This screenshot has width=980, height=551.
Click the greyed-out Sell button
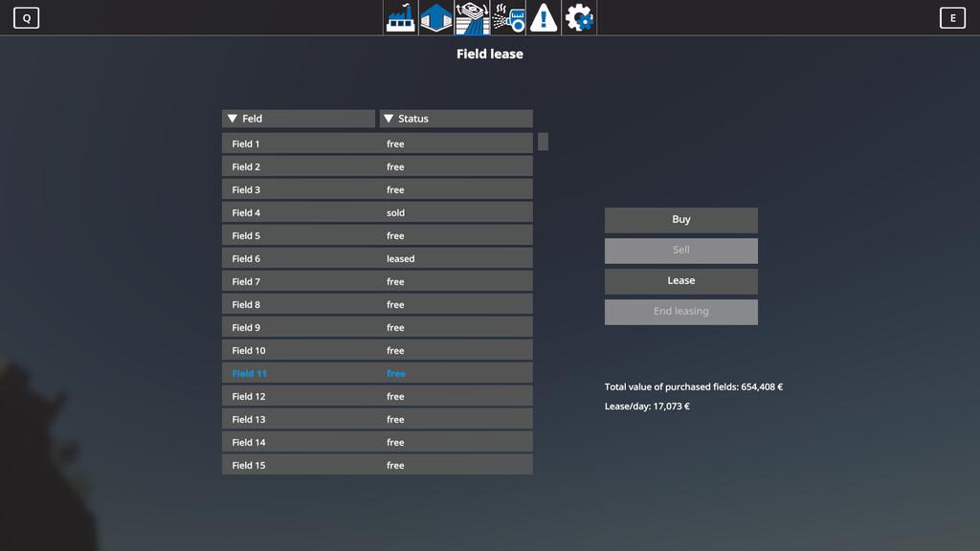(x=680, y=251)
